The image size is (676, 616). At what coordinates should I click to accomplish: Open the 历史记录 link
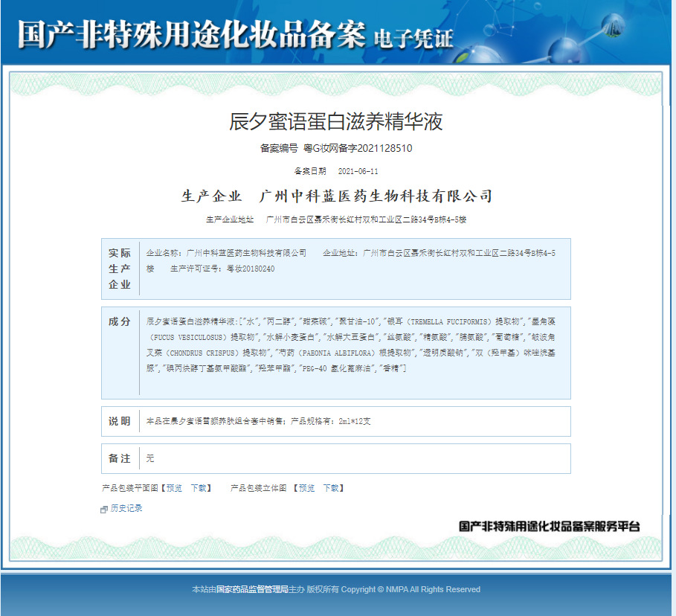126,508
